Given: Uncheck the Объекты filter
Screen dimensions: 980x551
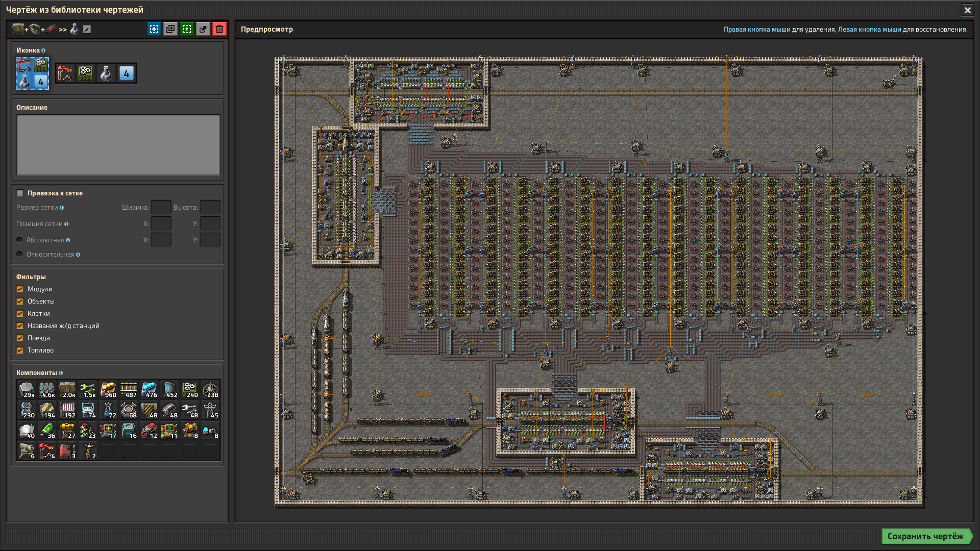Looking at the screenshot, I should point(20,301).
